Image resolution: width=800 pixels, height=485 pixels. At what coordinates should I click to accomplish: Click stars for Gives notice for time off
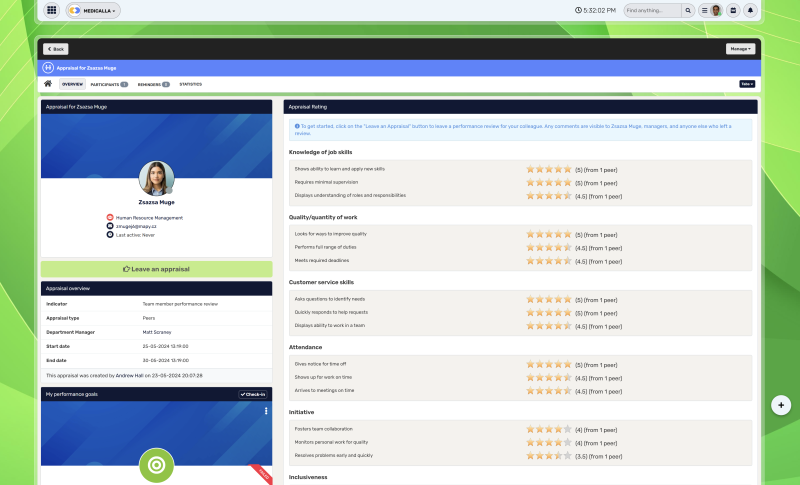[x=549, y=365]
